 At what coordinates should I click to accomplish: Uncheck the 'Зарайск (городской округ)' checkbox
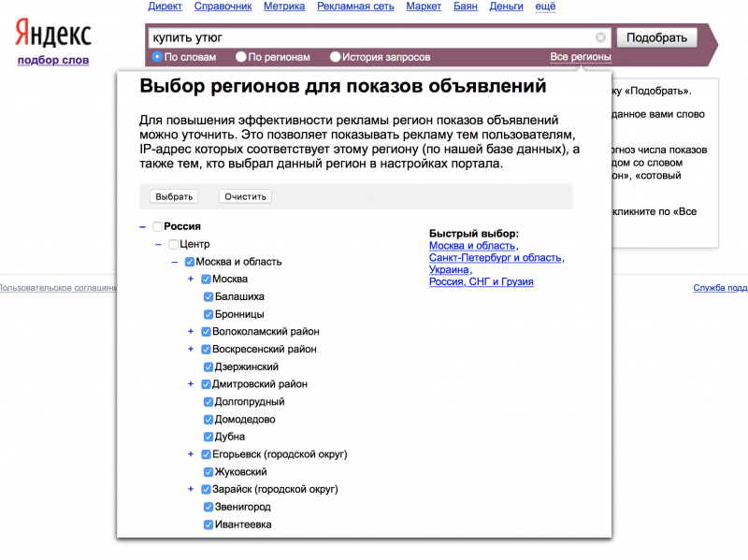pyautogui.click(x=206, y=489)
